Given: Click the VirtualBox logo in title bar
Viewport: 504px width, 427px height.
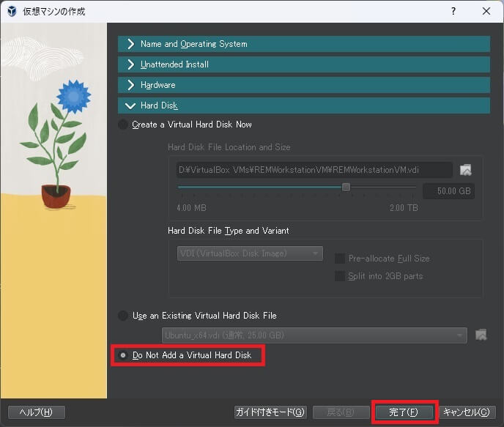Looking at the screenshot, I should pyautogui.click(x=12, y=11).
